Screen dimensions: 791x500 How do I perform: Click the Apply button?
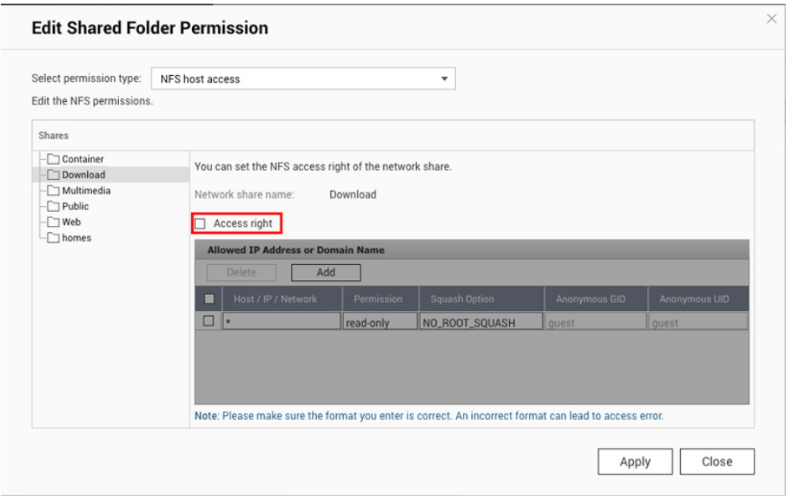(635, 462)
